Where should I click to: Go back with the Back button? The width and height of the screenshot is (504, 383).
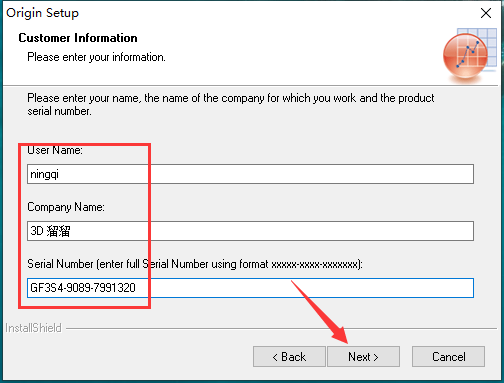point(289,357)
